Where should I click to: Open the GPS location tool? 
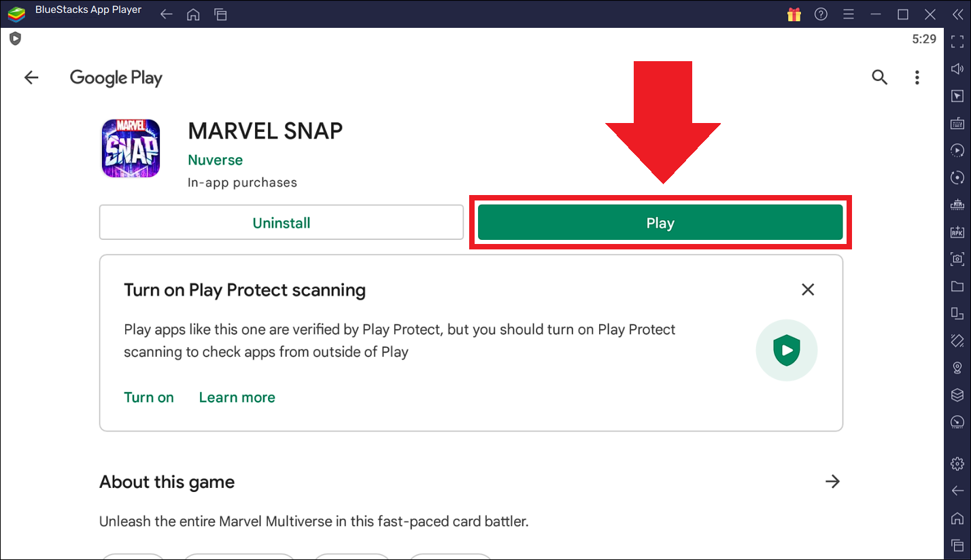(957, 368)
